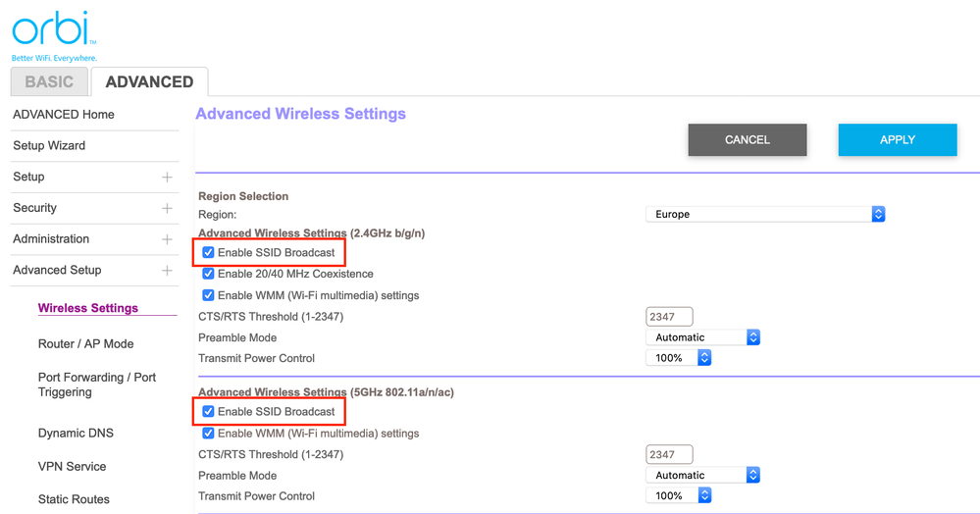Open 2.4GHz Transmit Power Control dropdown

pyautogui.click(x=678, y=358)
